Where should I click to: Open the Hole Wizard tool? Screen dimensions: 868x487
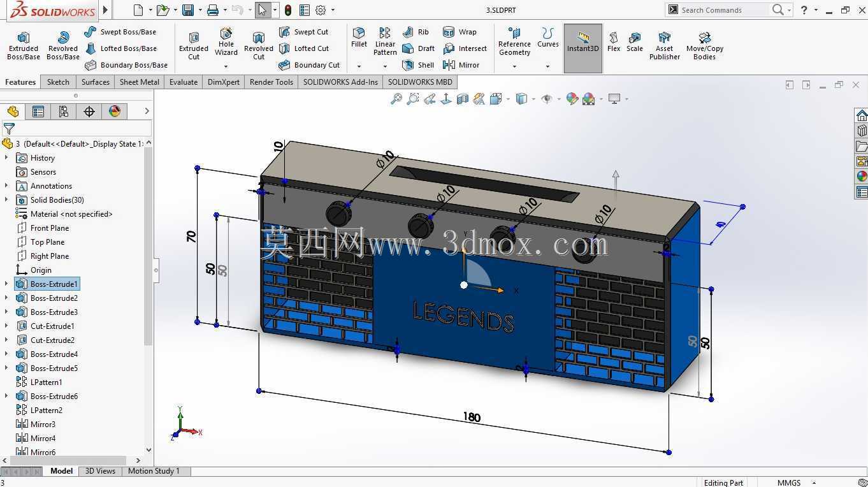coord(226,42)
